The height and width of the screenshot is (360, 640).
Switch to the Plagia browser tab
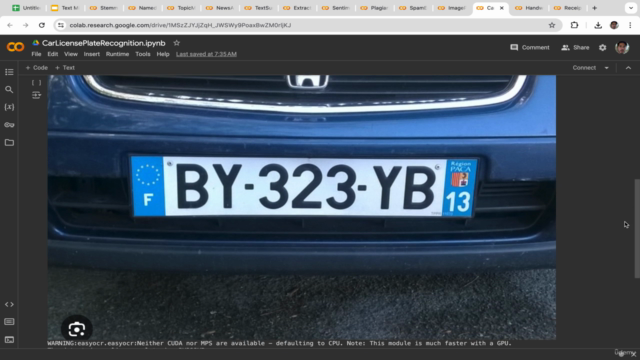point(374,8)
